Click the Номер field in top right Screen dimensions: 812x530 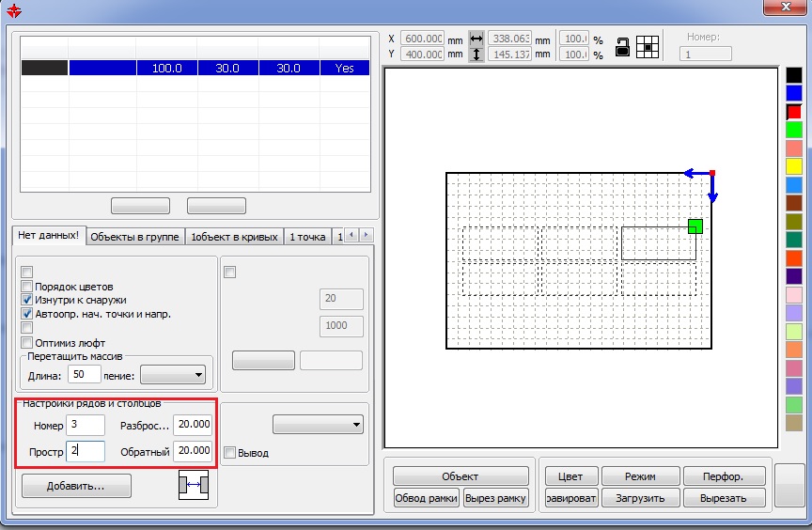[x=705, y=54]
